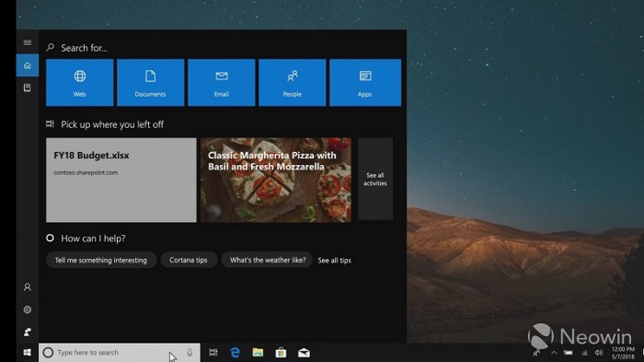This screenshot has height=362, width=644.
Task: Open the user account icon in sidebar
Action: tap(28, 287)
